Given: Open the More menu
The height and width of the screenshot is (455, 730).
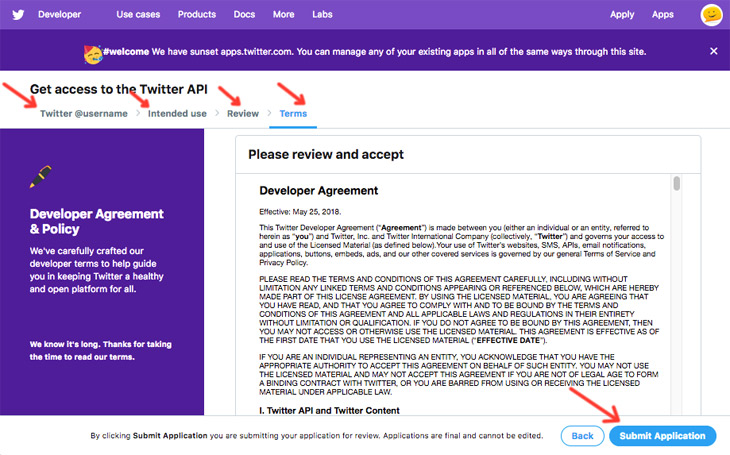Looking at the screenshot, I should click(284, 14).
